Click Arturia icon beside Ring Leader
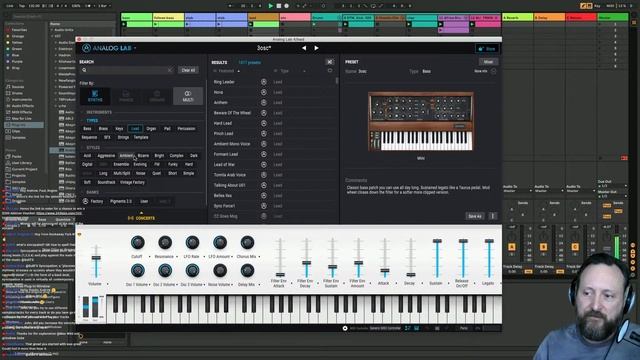640x360 pixels. [x=264, y=82]
